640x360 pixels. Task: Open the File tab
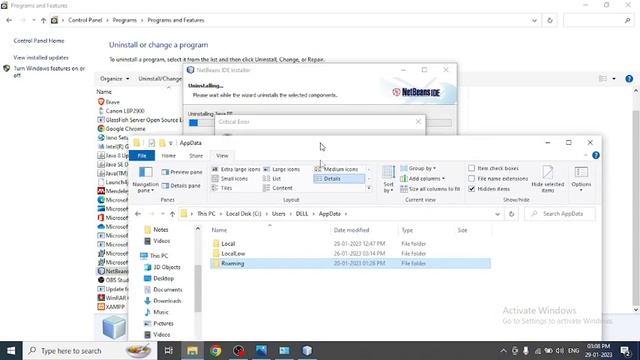(x=142, y=156)
